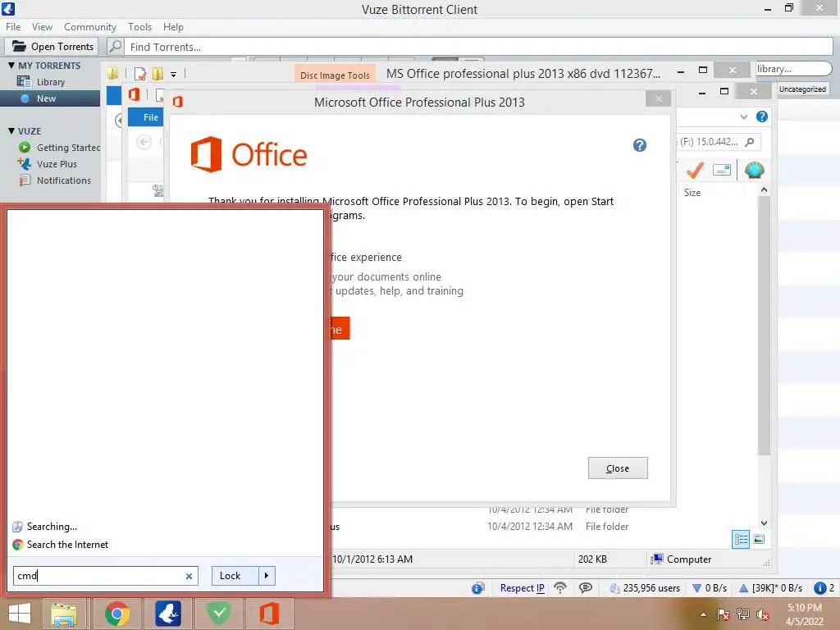Open the Help menu in Vuze
This screenshot has height=630, width=840.
tap(173, 27)
